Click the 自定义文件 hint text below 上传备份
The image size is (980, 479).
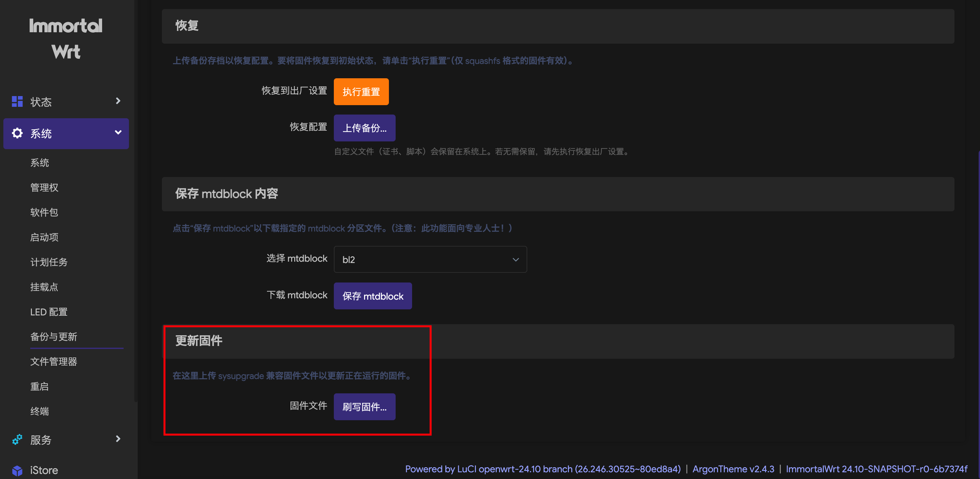pyautogui.click(x=482, y=152)
